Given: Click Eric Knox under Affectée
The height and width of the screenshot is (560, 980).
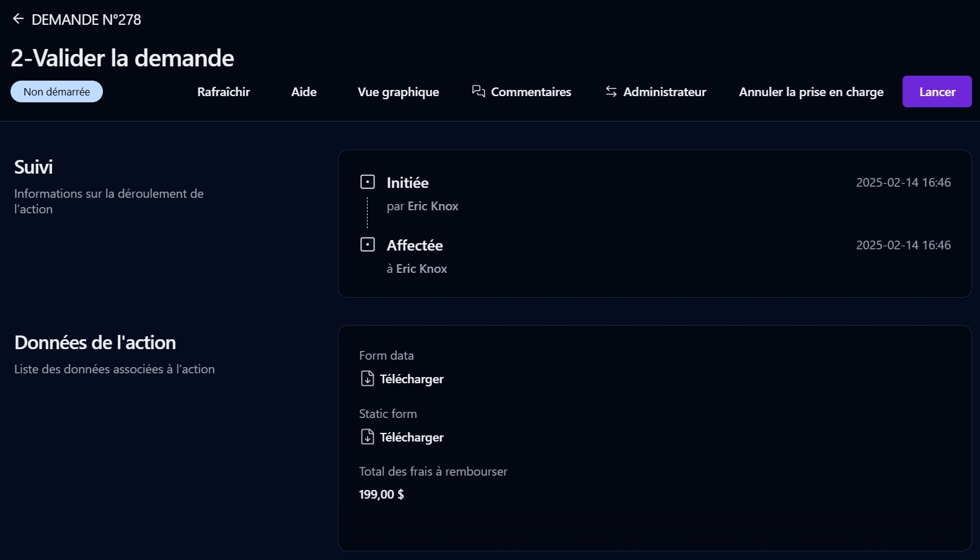Looking at the screenshot, I should (422, 269).
